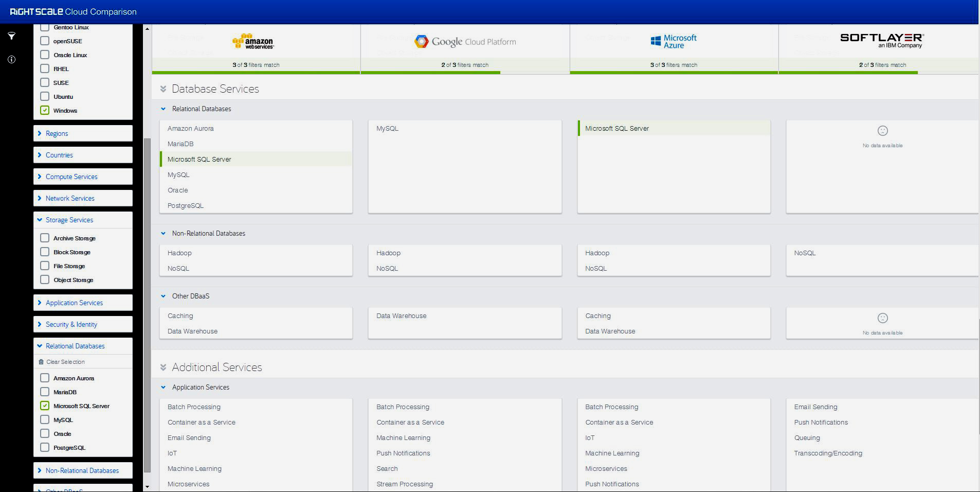
Task: Click Microservices in the Azure column
Action: [x=606, y=469]
